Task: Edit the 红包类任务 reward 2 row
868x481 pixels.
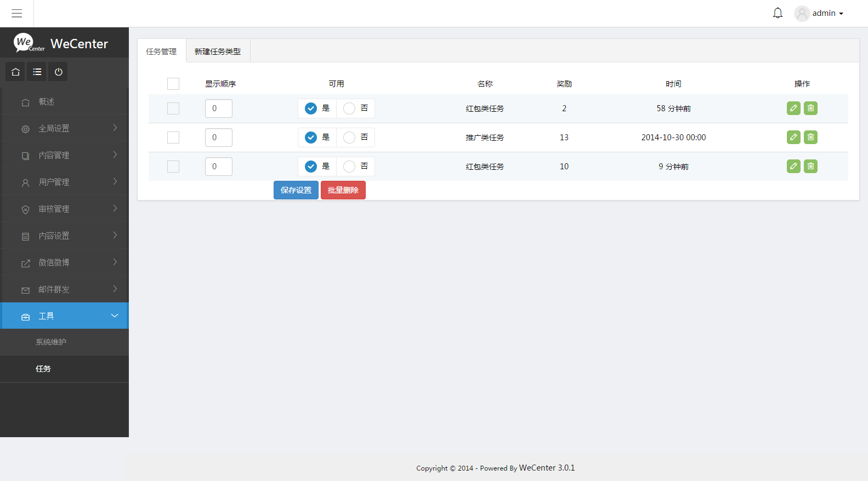Action: (793, 108)
